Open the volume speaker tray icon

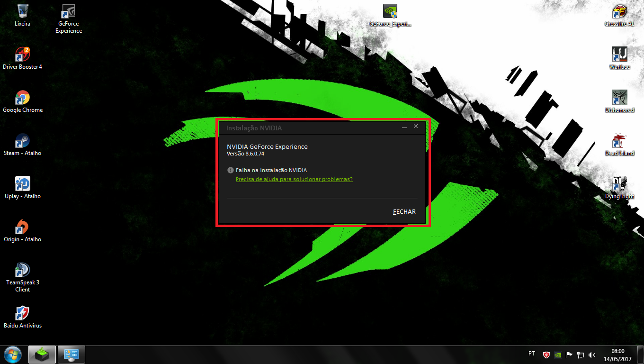click(592, 355)
